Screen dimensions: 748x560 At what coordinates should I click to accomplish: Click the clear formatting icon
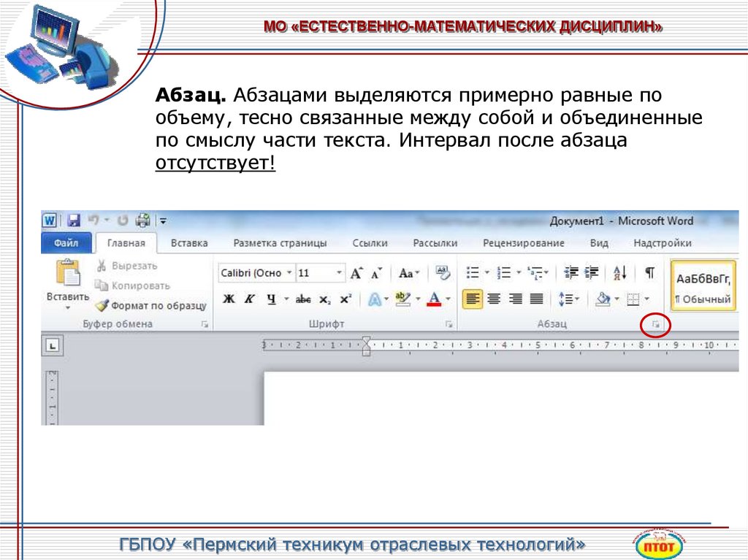443,273
